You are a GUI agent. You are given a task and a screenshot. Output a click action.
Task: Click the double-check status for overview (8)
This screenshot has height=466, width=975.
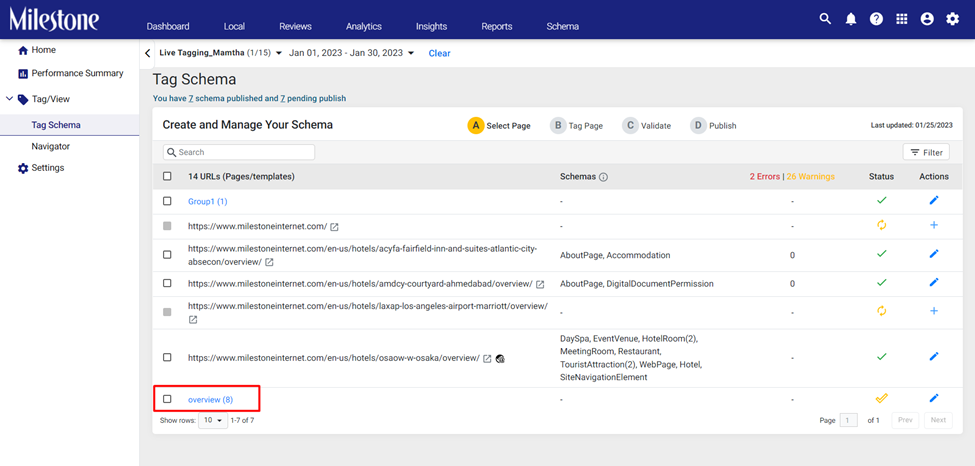coord(881,398)
